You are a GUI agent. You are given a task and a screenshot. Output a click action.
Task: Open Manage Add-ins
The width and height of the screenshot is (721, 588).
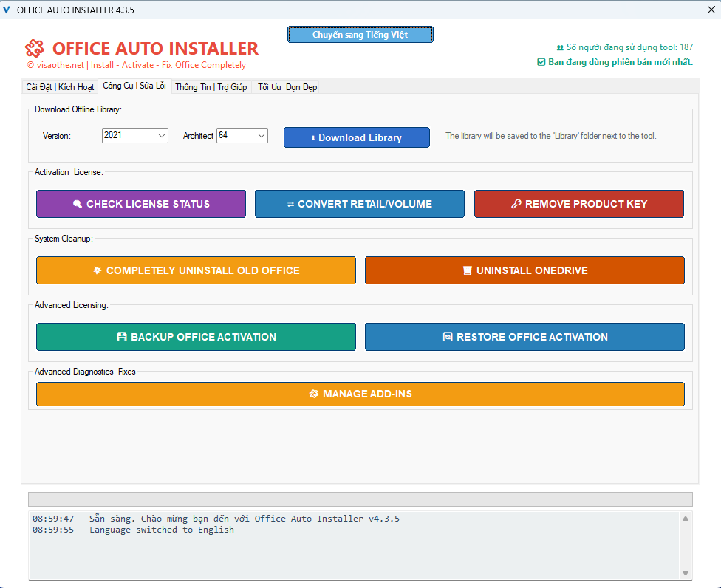(360, 394)
